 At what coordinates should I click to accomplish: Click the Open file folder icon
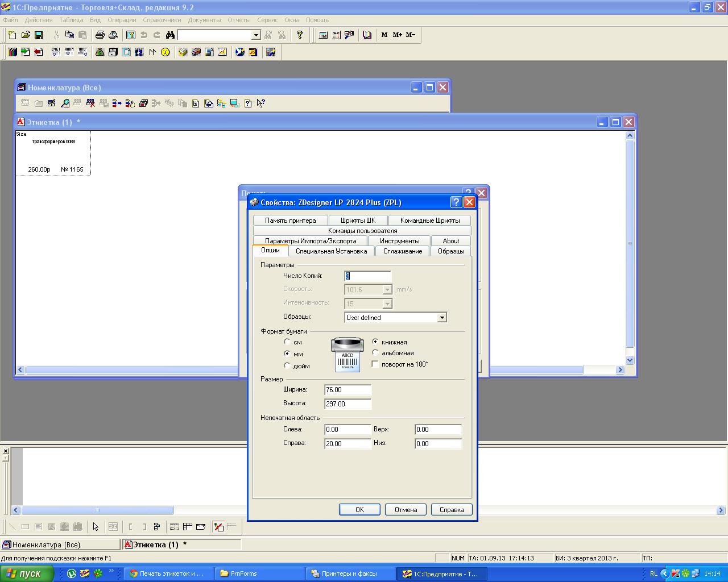26,35
